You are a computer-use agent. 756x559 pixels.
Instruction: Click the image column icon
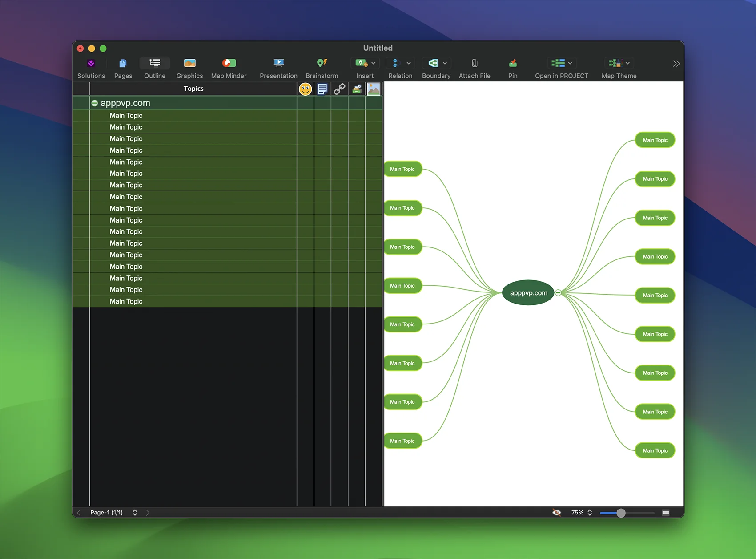click(x=374, y=89)
